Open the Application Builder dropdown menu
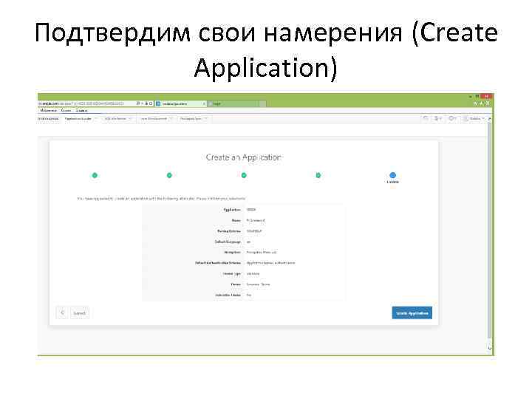This screenshot has height=399, width=532. click(x=81, y=119)
